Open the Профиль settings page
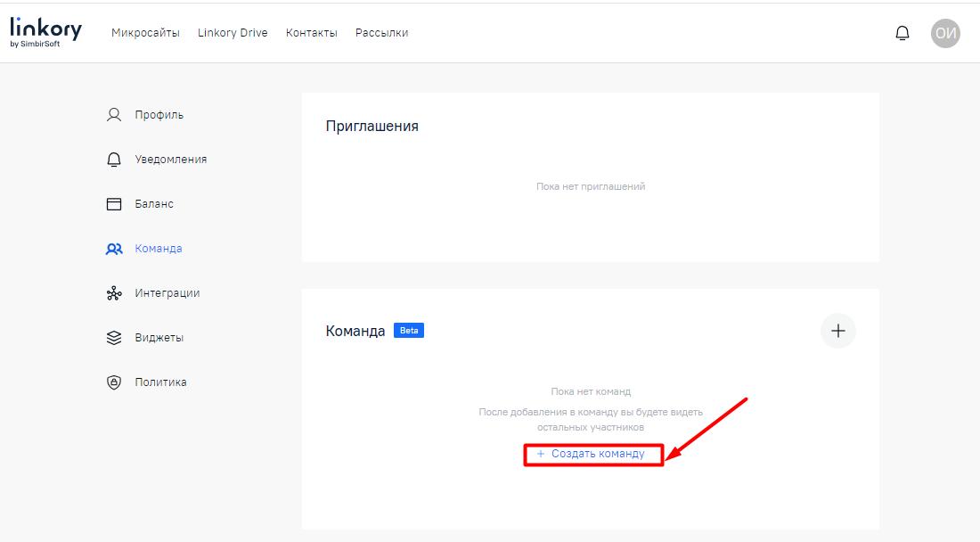 coord(159,114)
